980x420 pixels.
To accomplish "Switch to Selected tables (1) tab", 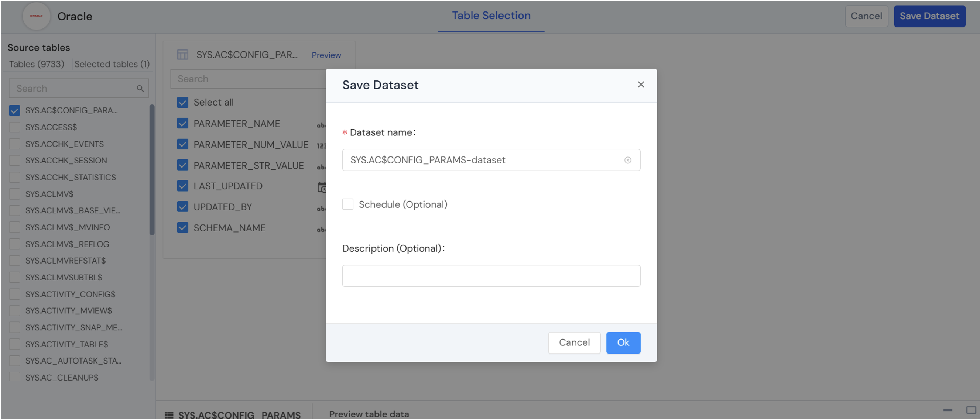I will point(112,64).
